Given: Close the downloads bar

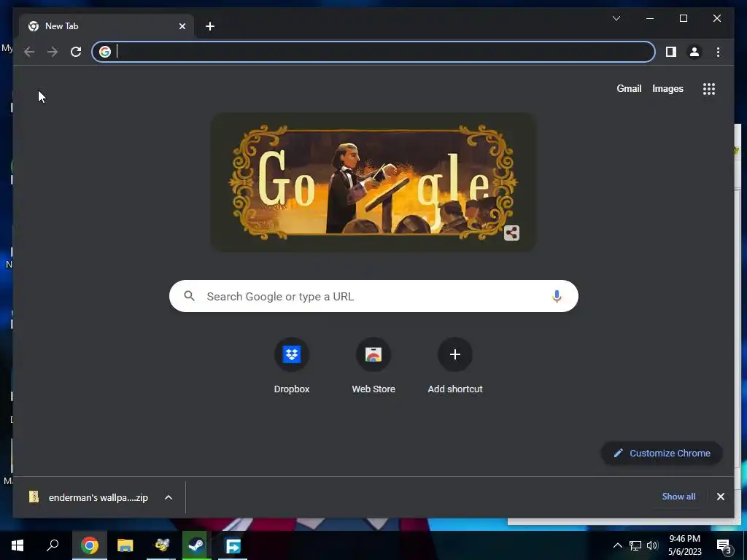Looking at the screenshot, I should 720,497.
